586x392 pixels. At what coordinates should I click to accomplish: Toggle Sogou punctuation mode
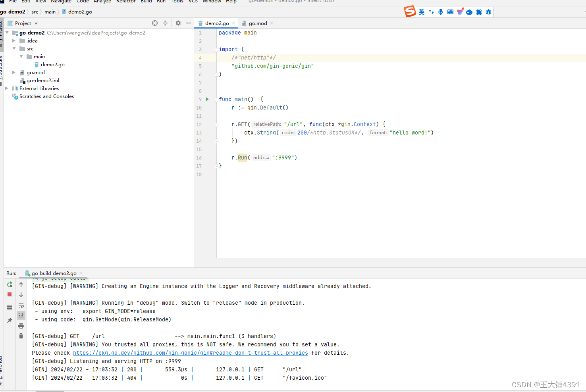431,12
